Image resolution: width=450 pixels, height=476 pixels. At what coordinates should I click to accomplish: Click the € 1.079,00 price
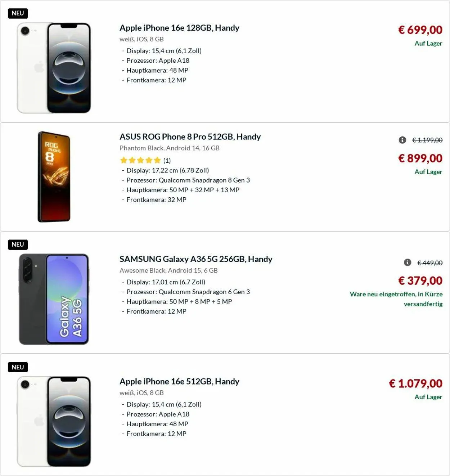click(415, 384)
